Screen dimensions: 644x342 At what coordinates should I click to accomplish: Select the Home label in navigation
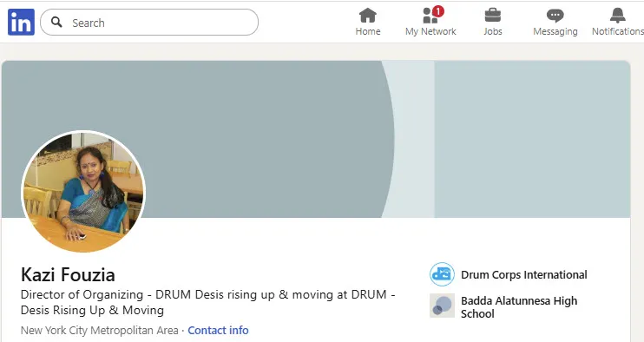pyautogui.click(x=368, y=31)
